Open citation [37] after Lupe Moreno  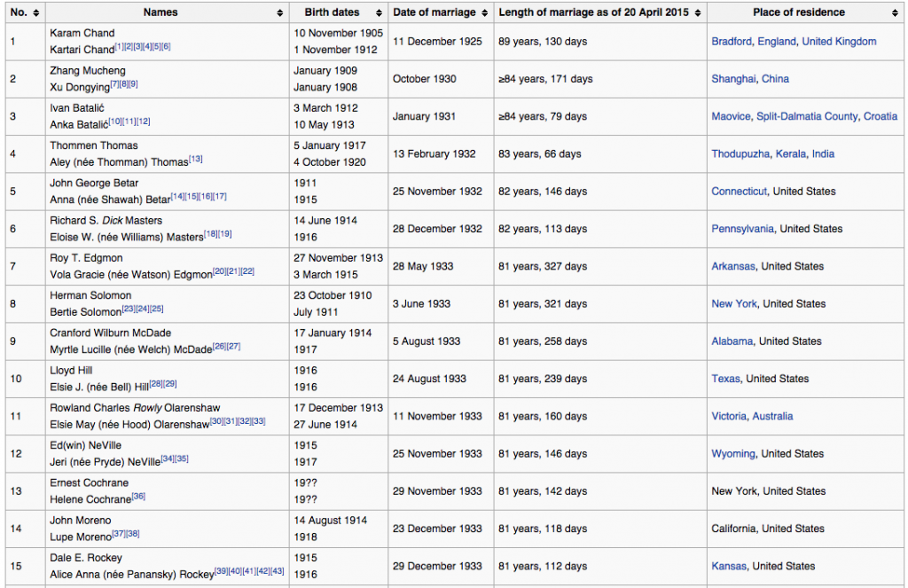[x=118, y=534]
